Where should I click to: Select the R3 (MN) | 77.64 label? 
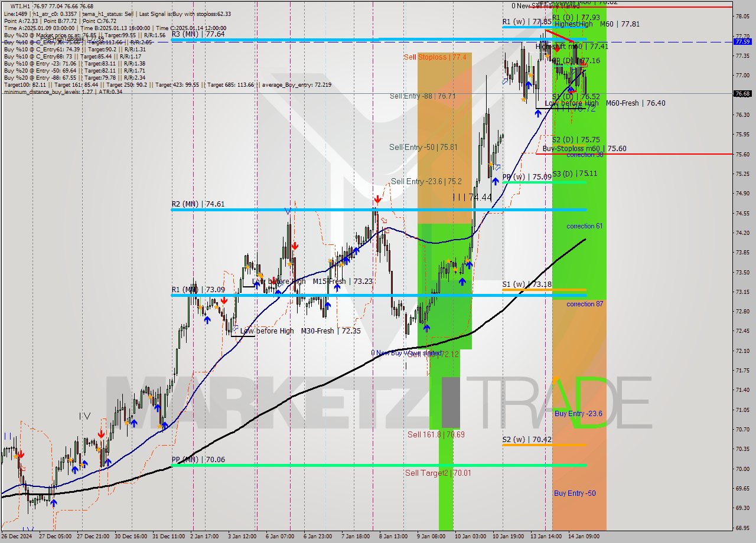tap(198, 34)
